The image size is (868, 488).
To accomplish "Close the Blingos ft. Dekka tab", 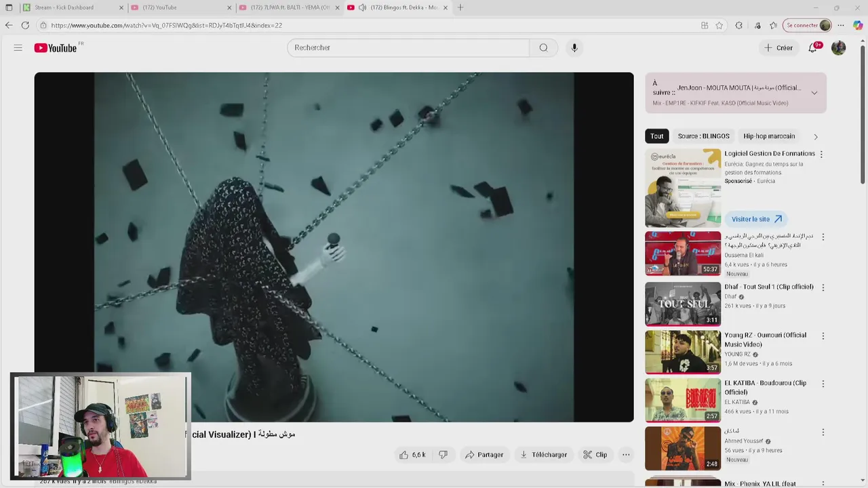I will (446, 7).
